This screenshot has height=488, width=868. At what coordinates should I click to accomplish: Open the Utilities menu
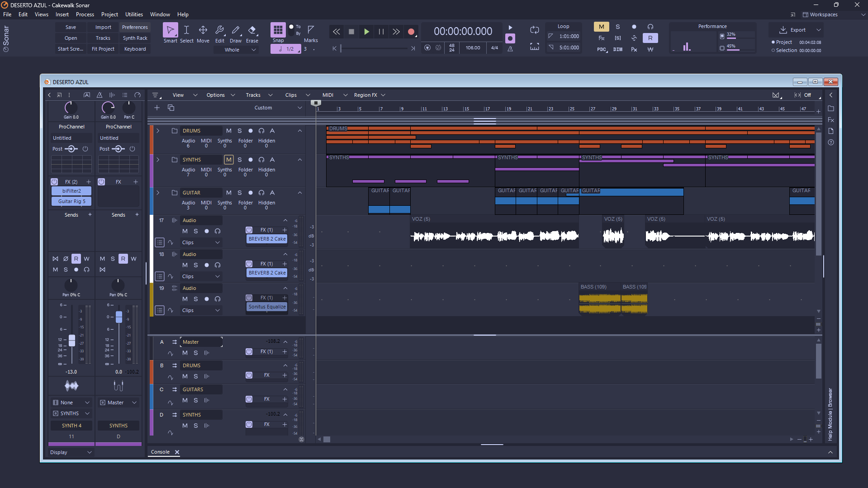click(x=134, y=14)
